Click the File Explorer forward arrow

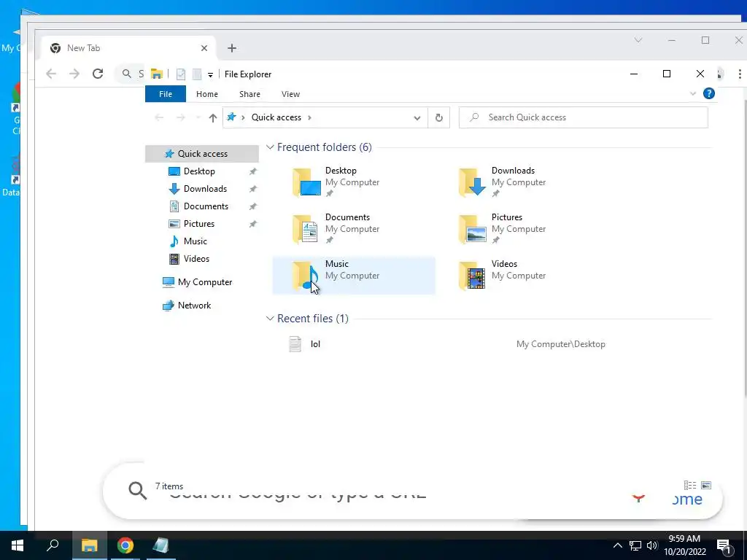tap(181, 117)
